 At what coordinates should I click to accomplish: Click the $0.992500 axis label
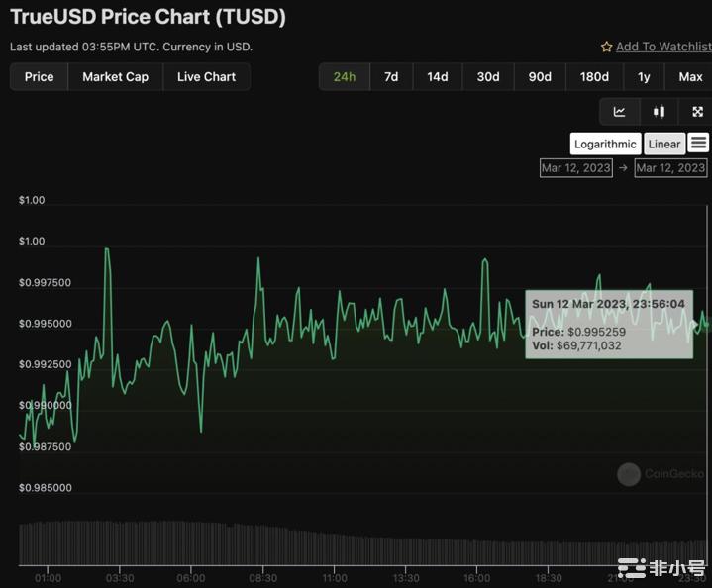pos(45,364)
